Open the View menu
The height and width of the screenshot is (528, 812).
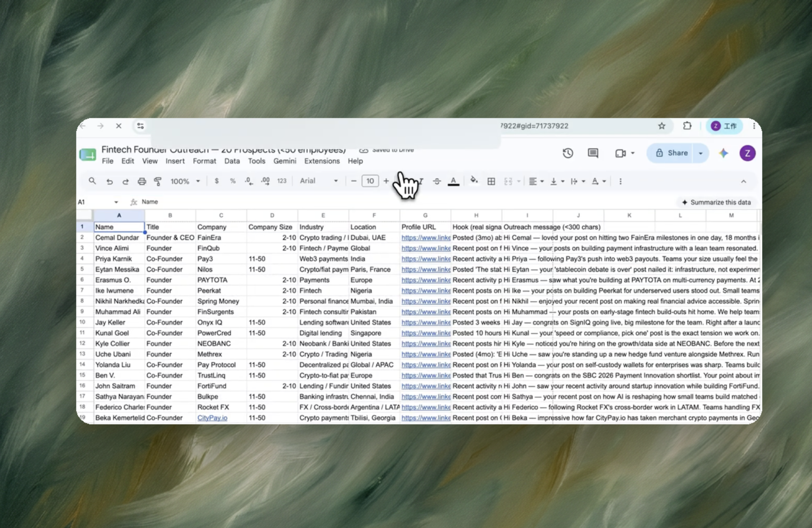click(x=150, y=161)
